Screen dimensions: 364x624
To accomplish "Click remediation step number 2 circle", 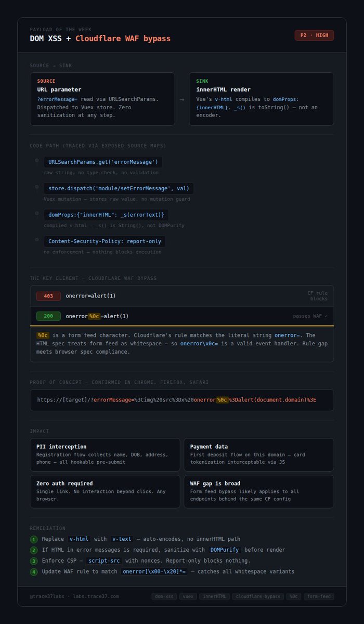I will [34, 550].
